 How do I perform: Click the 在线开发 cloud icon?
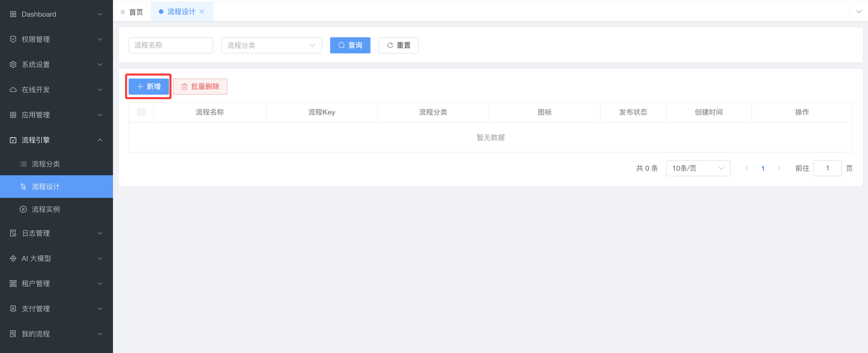13,90
